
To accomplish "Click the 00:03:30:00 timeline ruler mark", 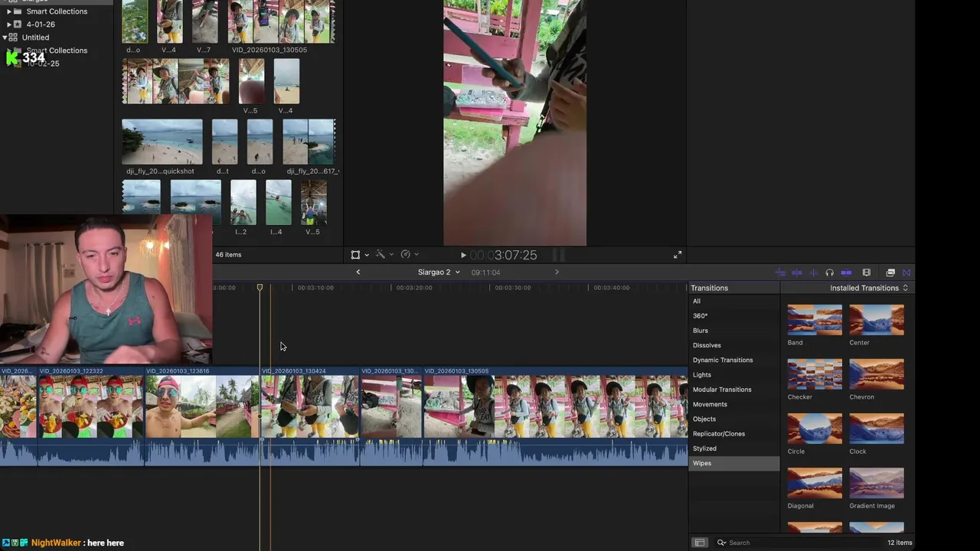I will [513, 288].
